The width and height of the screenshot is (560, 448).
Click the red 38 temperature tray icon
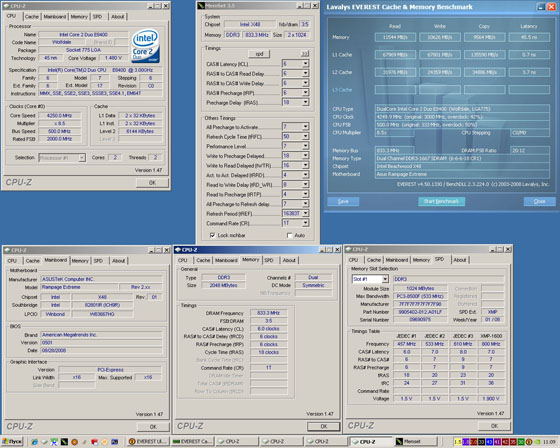513,442
